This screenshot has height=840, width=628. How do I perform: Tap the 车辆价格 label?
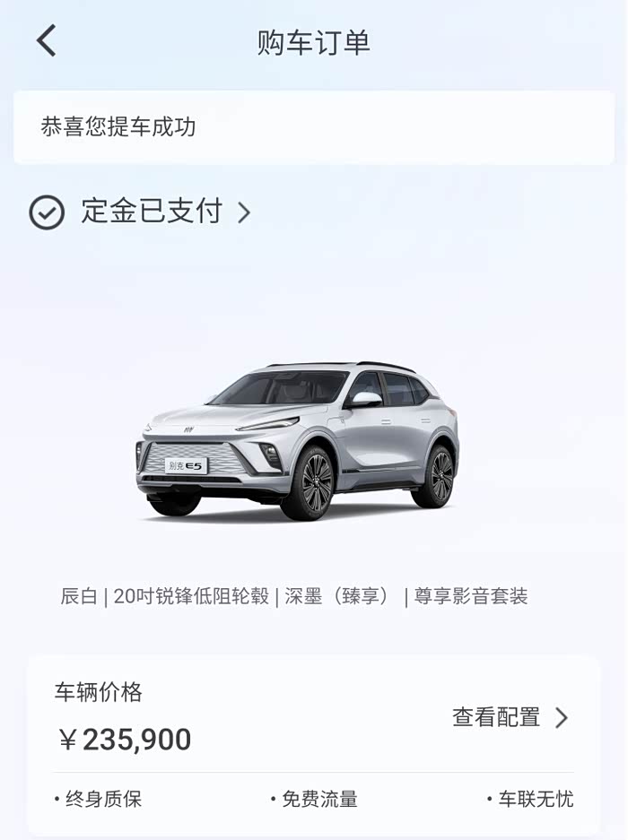[x=98, y=692]
